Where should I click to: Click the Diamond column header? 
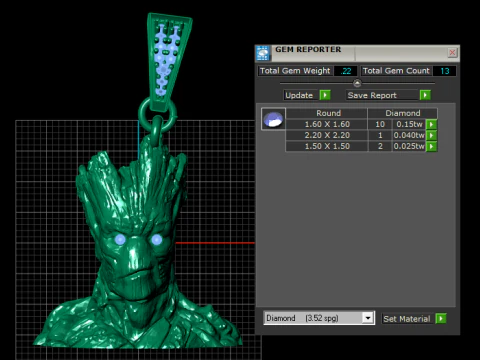[x=403, y=113]
